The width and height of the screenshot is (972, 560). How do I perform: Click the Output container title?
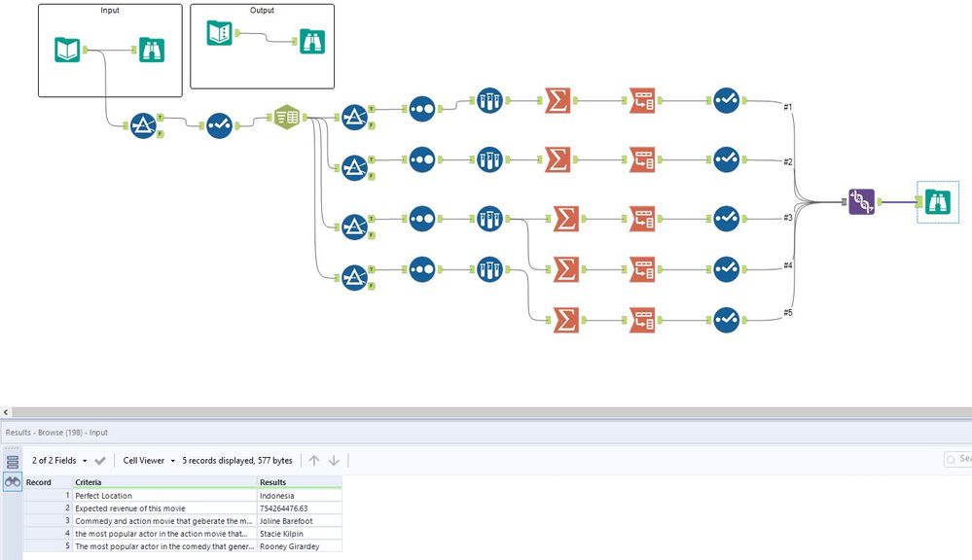[x=262, y=10]
